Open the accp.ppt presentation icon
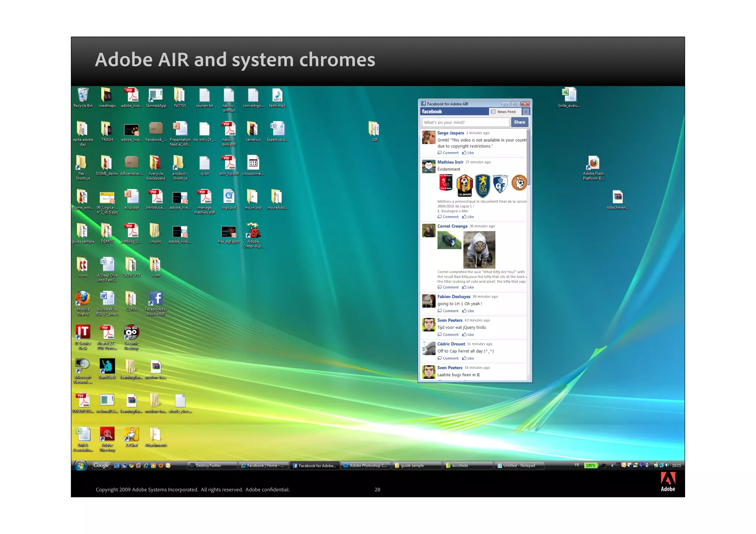This screenshot has width=756, height=534. (x=131, y=199)
